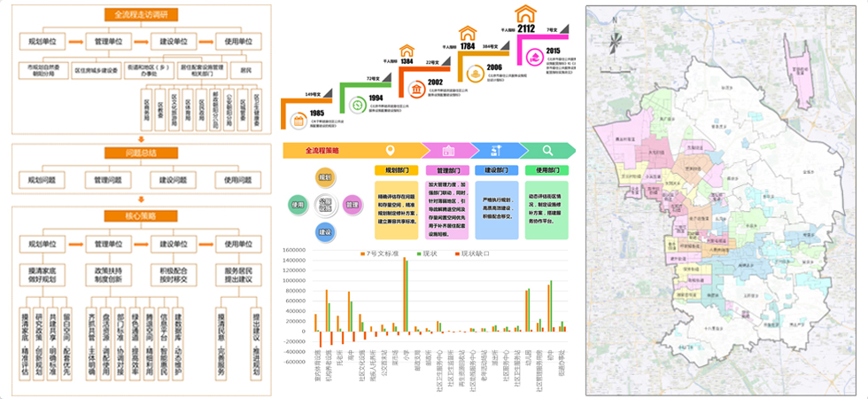Click the magnifier icon on the teal arrow
868x399 pixels.
pyautogui.click(x=549, y=151)
